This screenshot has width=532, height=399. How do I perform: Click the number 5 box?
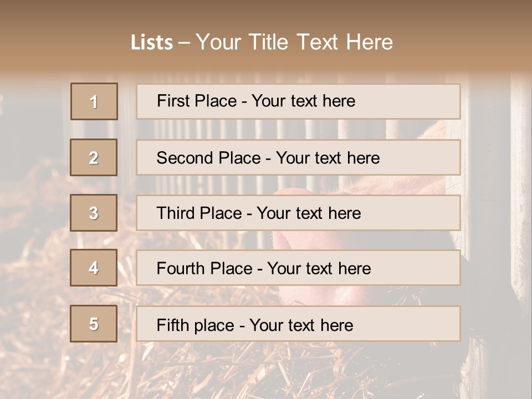tap(94, 324)
